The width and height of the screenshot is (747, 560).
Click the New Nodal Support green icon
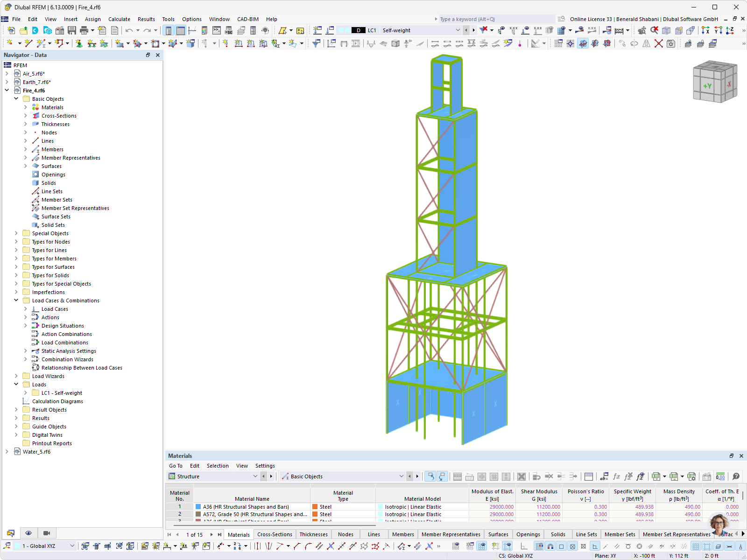(x=79, y=43)
